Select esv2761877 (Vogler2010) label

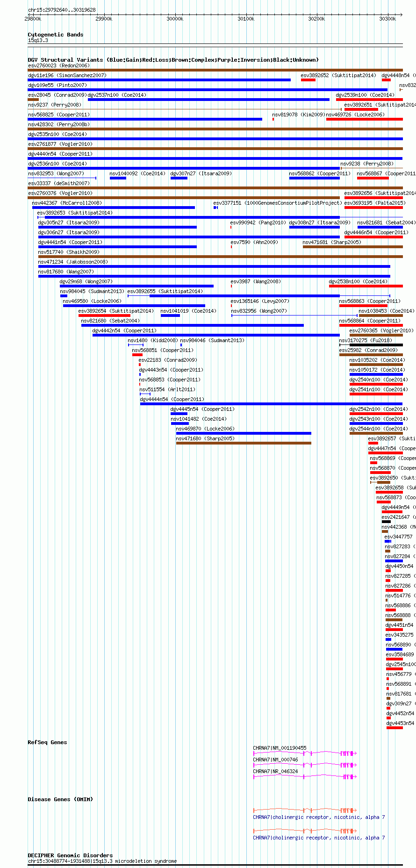60,144
